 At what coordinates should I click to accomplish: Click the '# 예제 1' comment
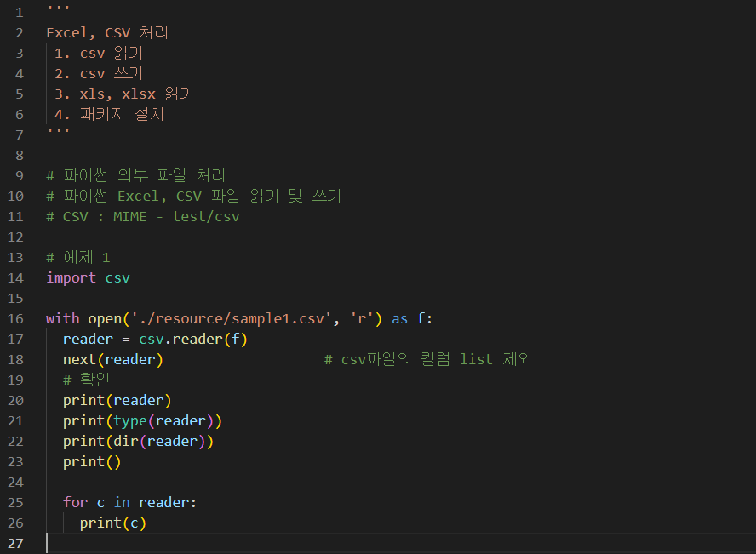click(x=78, y=258)
